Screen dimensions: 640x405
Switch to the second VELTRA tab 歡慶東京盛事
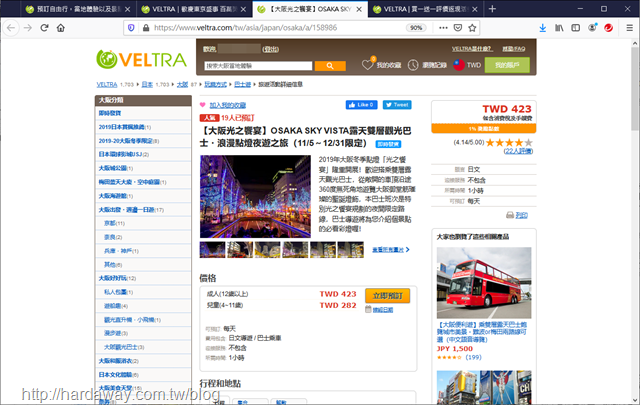click(x=193, y=9)
